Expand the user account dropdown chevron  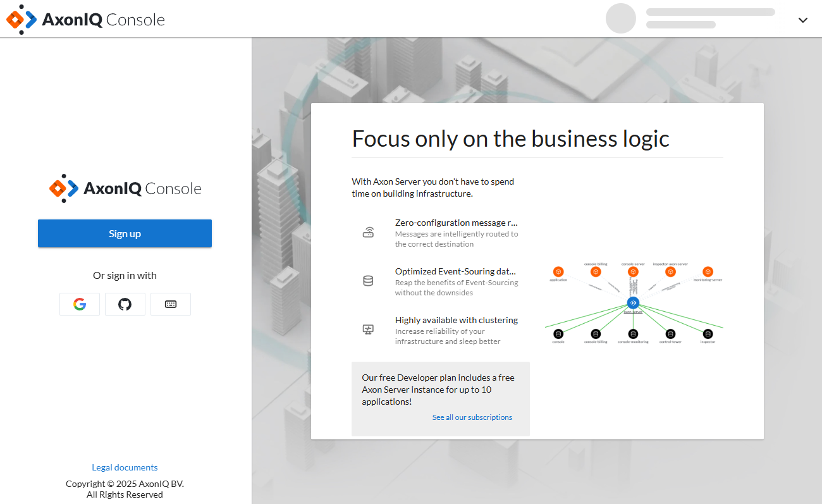tap(803, 20)
